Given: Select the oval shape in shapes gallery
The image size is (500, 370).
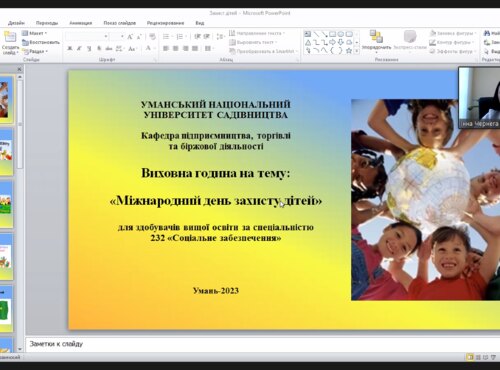Looking at the screenshot, I should 341,34.
